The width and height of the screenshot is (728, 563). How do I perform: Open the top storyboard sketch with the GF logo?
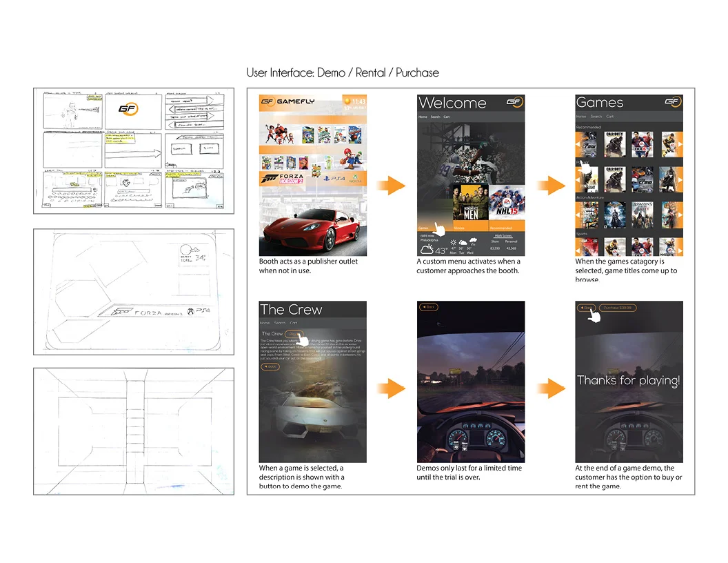tap(134, 151)
